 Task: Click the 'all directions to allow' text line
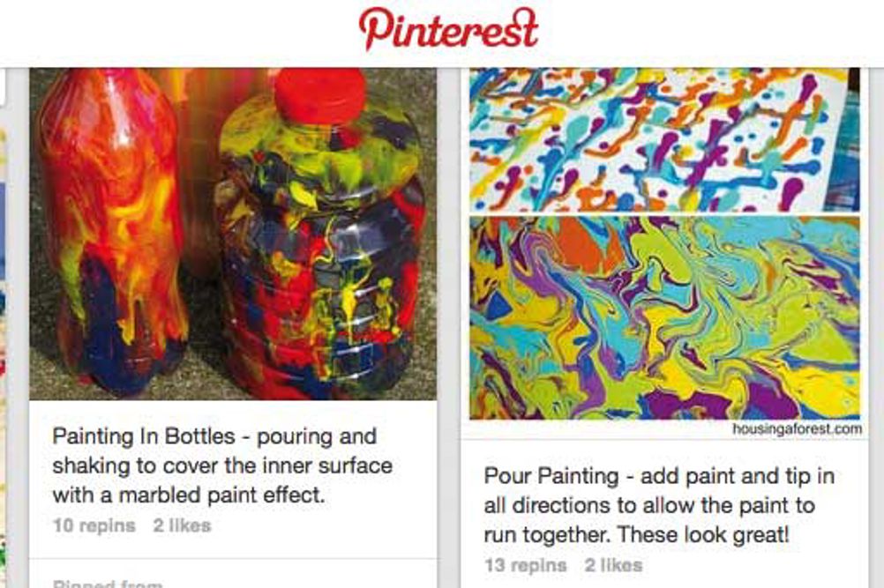[x=649, y=505]
